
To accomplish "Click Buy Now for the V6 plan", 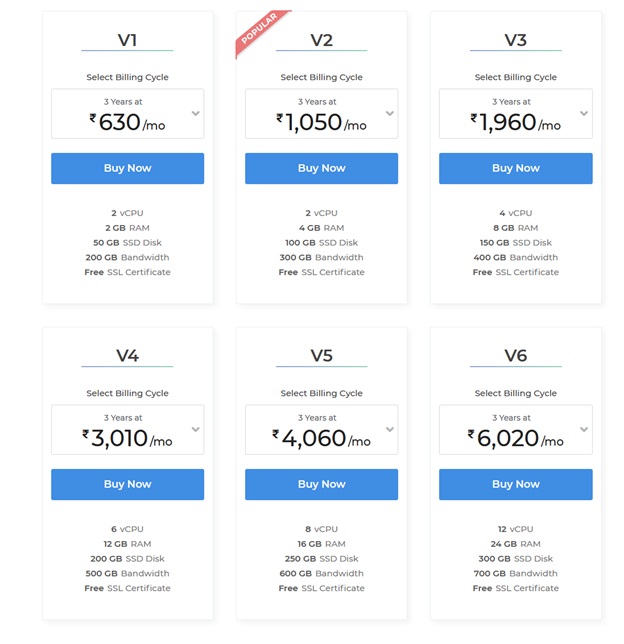I will 516,484.
